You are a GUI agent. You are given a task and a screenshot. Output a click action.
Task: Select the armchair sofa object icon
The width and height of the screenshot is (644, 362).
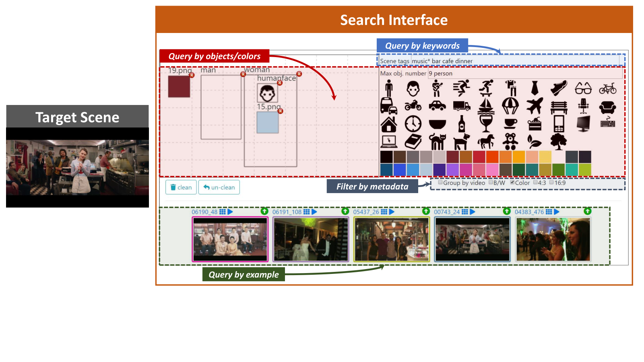tap(608, 107)
